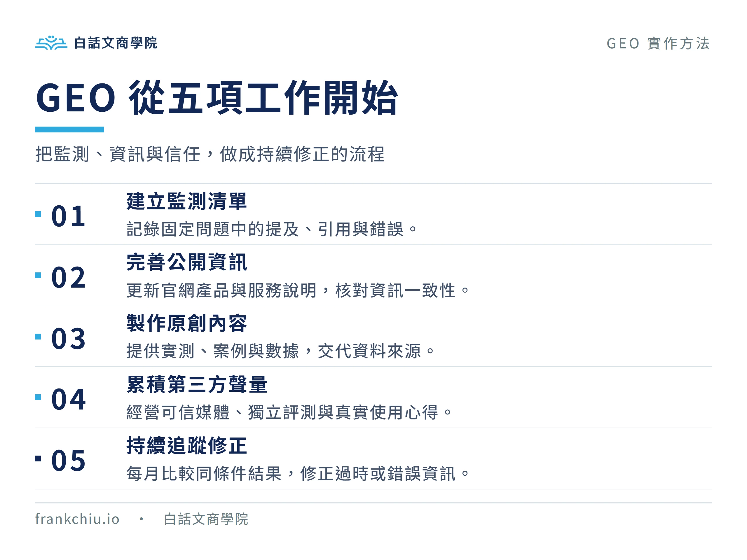Click the footer text '白話文商學院'
This screenshot has height=560, width=747.
[x=206, y=519]
